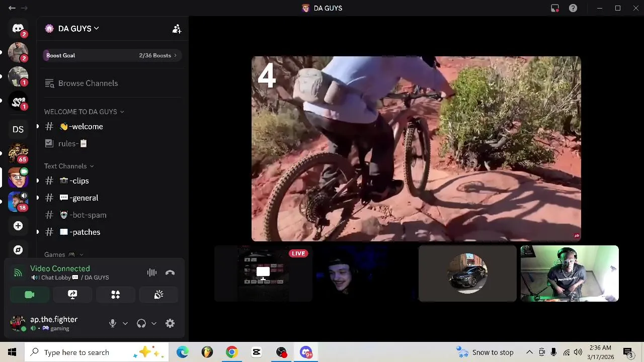Open CapCut from the taskbar

click(257, 352)
